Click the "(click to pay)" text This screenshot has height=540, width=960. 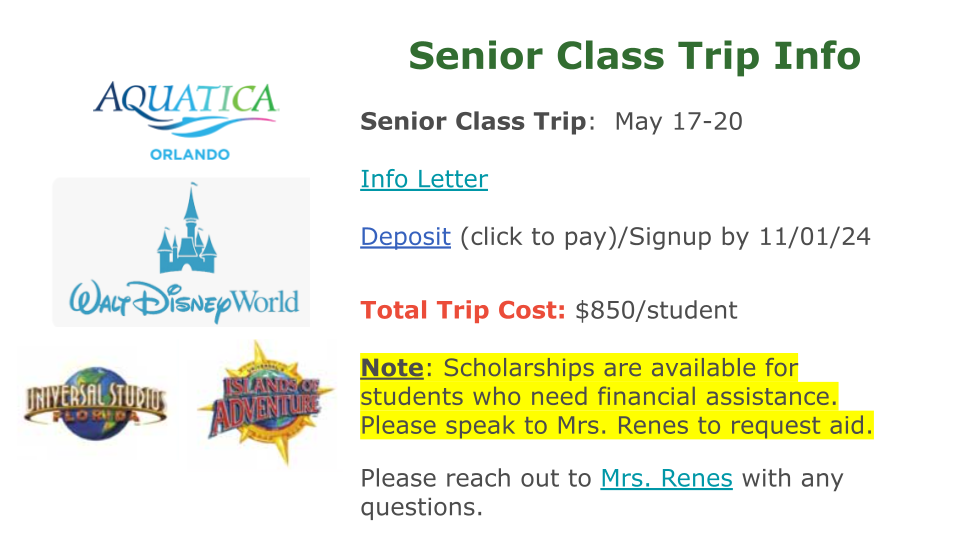pos(533,237)
